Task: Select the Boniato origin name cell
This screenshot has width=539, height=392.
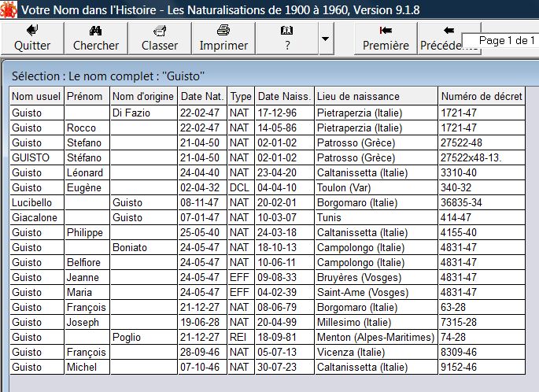Action: (x=143, y=248)
